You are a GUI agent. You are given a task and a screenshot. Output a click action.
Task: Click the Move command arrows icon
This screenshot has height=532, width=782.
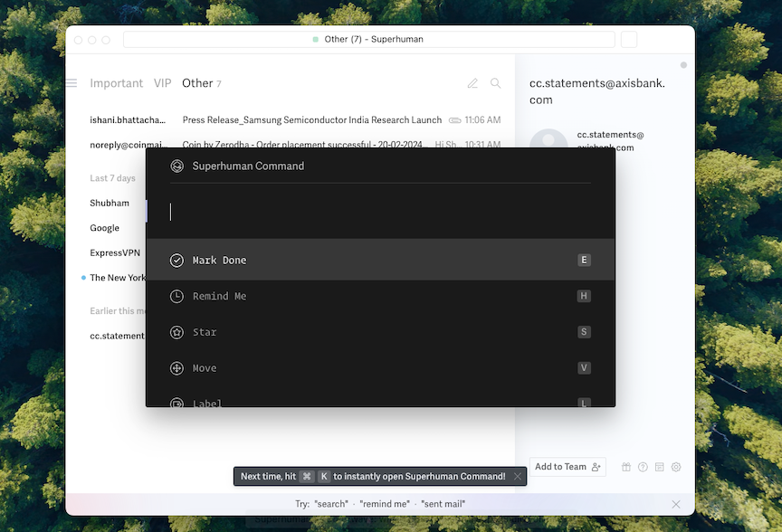click(x=176, y=368)
